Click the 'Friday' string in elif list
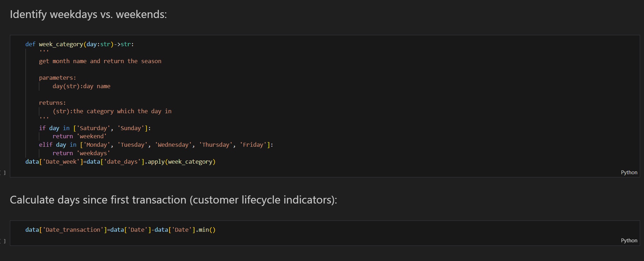The width and height of the screenshot is (644, 261). tap(253, 145)
